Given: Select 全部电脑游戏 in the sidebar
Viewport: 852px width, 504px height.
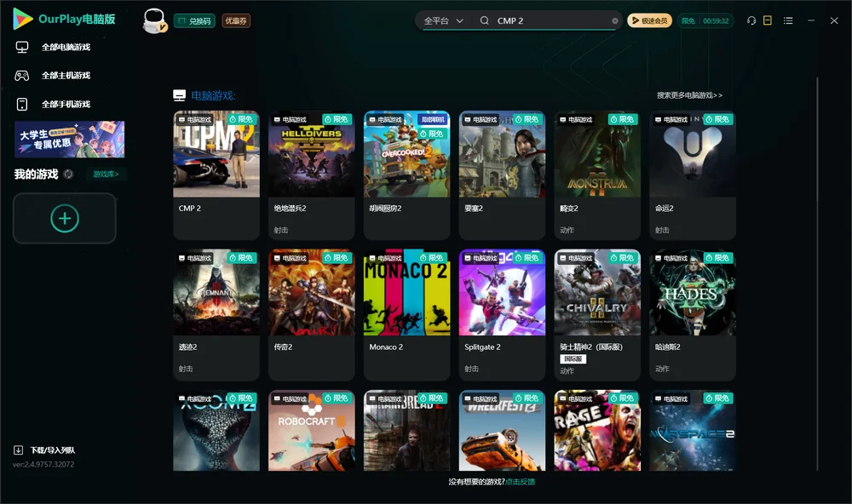Looking at the screenshot, I should tap(66, 48).
